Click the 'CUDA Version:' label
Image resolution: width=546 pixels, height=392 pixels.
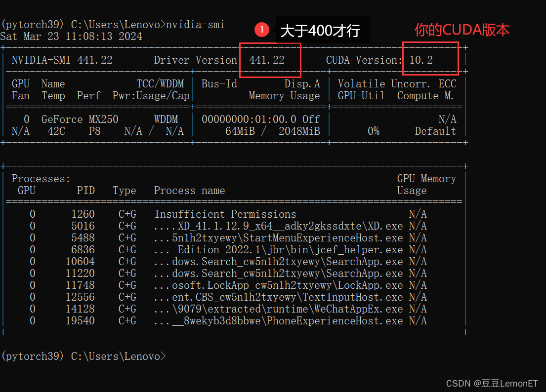(x=364, y=60)
